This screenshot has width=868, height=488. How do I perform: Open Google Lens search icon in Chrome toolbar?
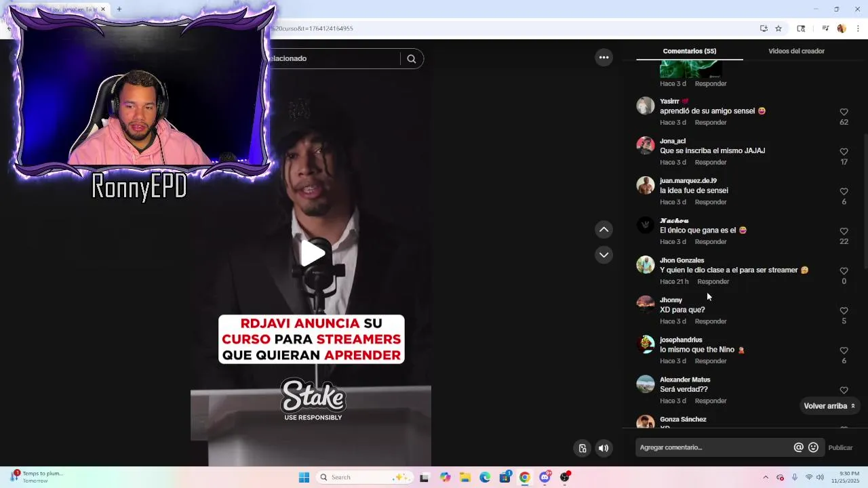click(x=801, y=28)
